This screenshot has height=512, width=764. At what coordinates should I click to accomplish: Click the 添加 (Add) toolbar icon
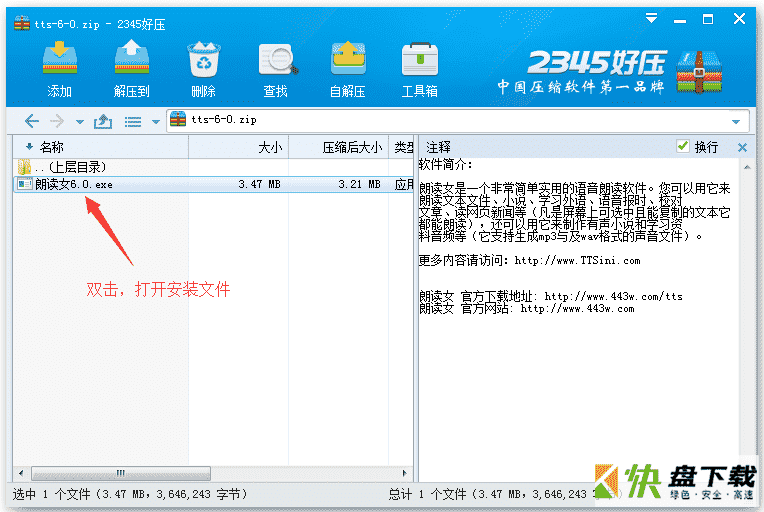pos(59,59)
